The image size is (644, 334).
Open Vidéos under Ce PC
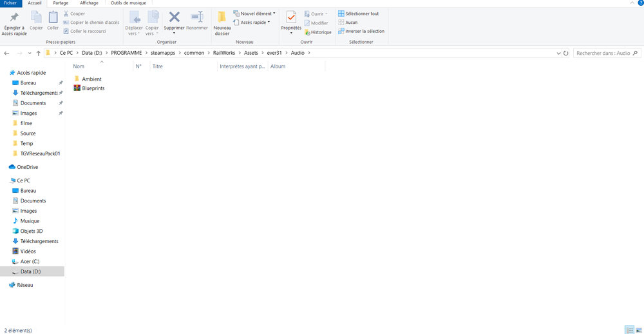24,251
